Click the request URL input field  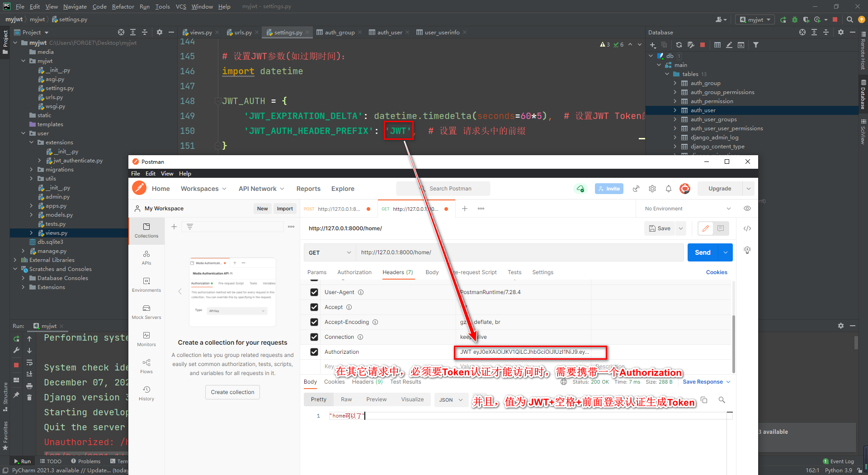[x=519, y=252]
